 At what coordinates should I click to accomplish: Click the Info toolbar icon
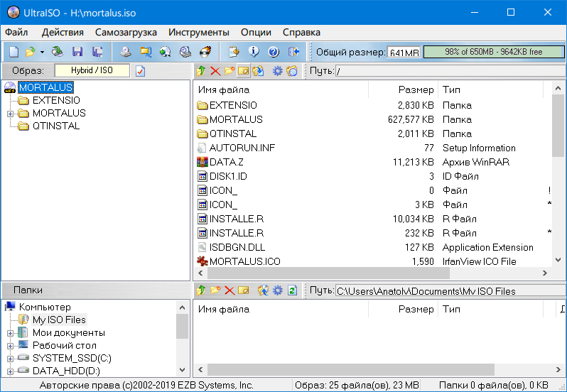tap(254, 52)
